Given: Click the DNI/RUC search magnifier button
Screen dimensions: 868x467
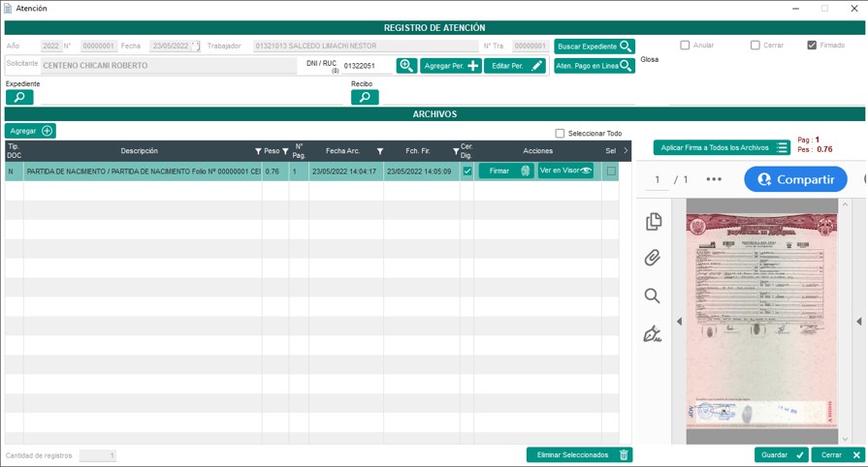Looking at the screenshot, I should pos(407,66).
